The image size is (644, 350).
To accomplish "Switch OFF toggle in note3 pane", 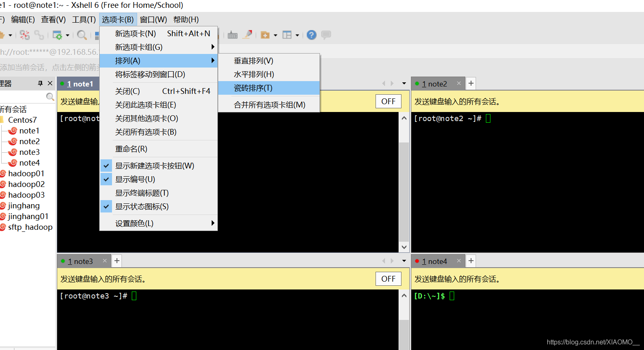I will pyautogui.click(x=388, y=279).
